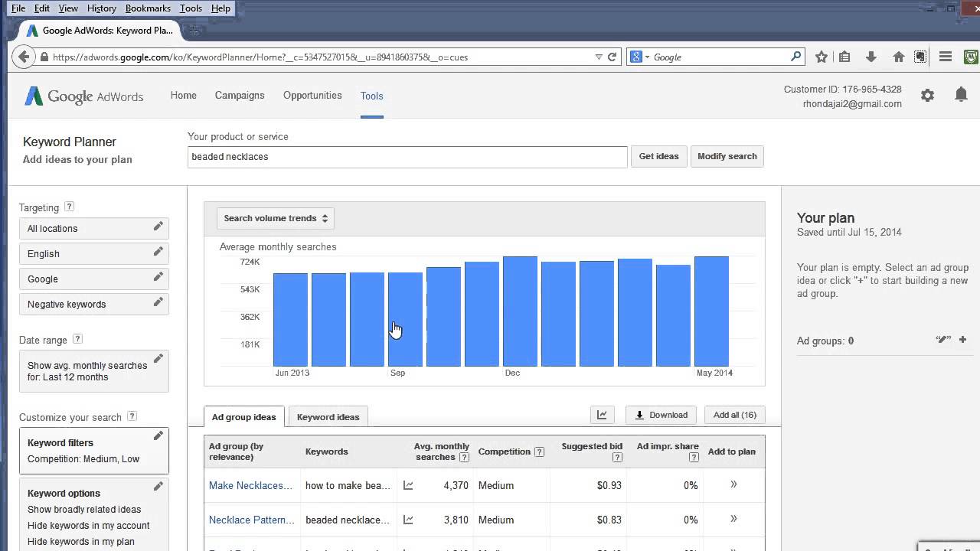
Task: Click the Dec bar in the chart
Action: tap(520, 311)
